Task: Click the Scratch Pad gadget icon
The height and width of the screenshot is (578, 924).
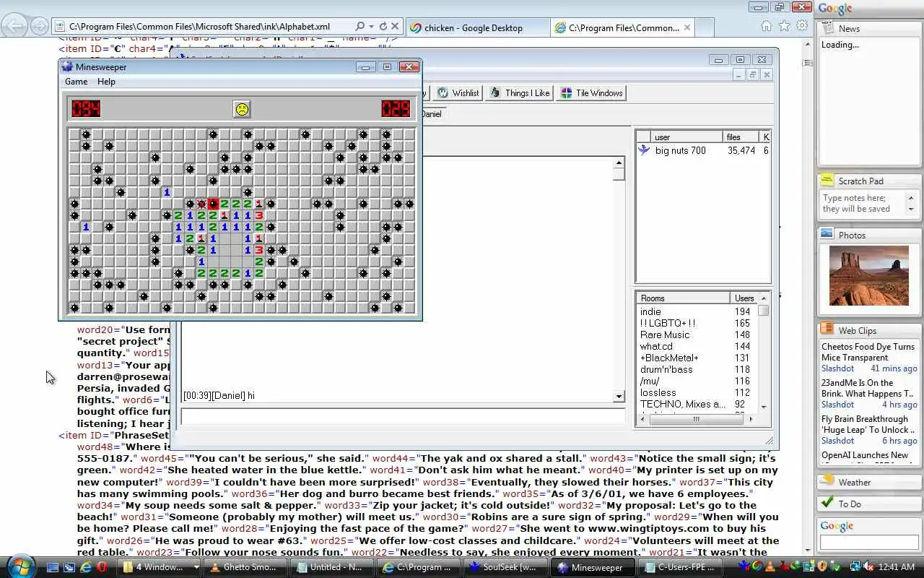Action: pos(827,181)
